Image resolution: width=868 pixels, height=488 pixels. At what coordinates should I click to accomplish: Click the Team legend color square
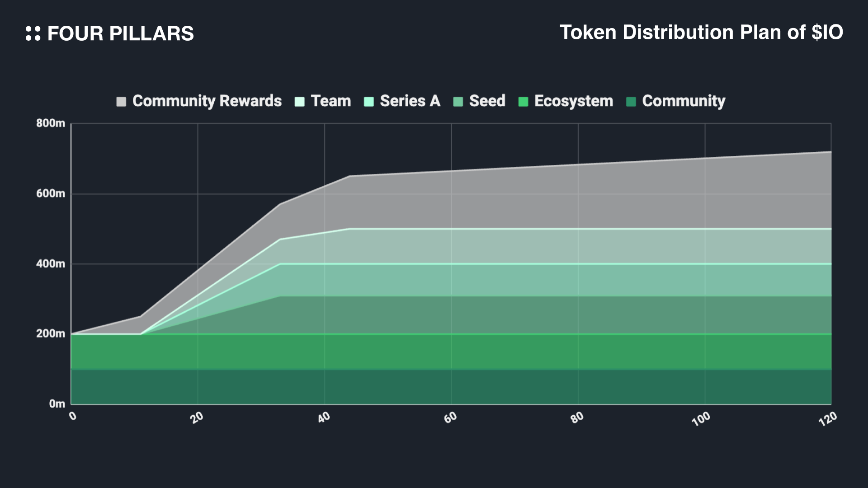click(x=299, y=101)
